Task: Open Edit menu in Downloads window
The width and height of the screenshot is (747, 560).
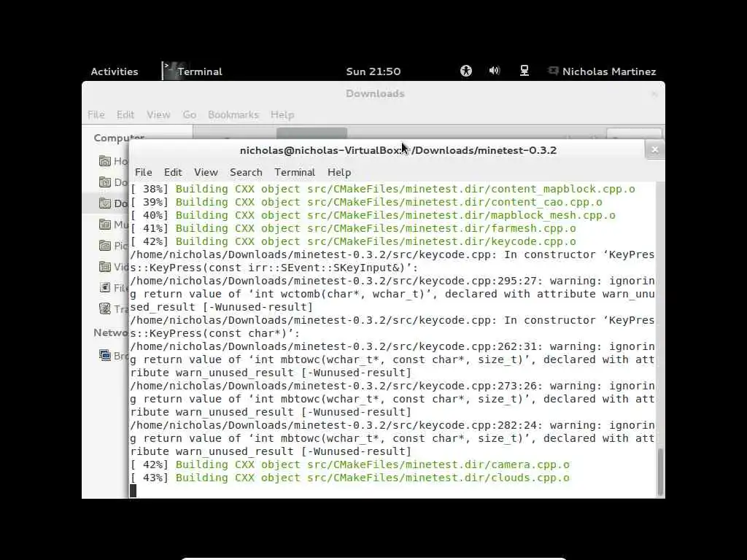Action: coord(125,114)
